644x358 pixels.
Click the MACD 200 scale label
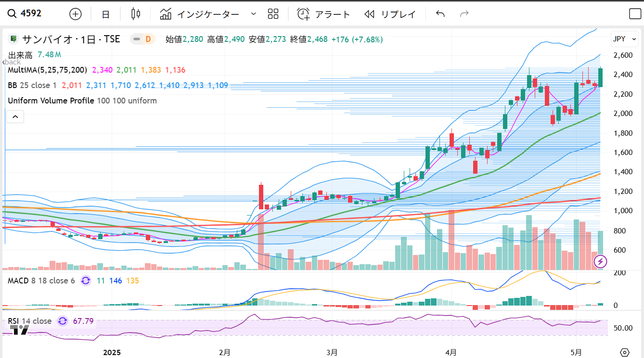click(619, 272)
